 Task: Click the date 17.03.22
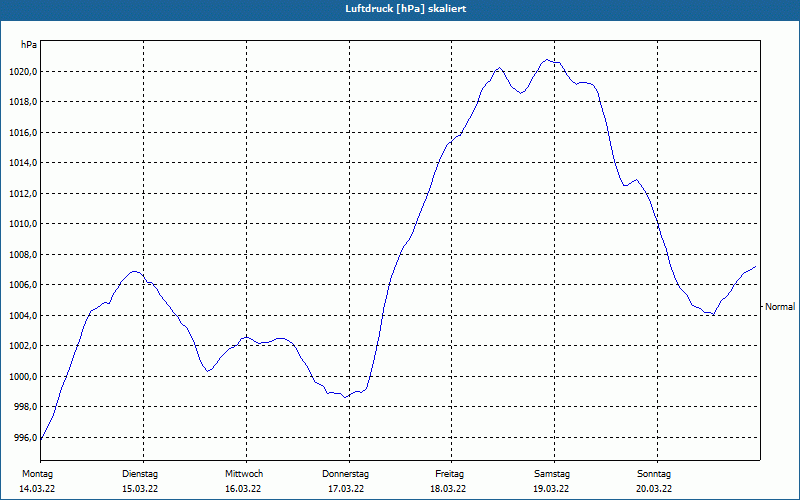tap(346, 489)
